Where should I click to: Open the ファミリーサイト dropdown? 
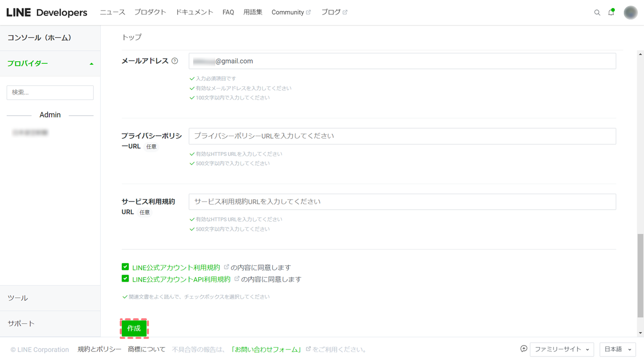point(562,349)
